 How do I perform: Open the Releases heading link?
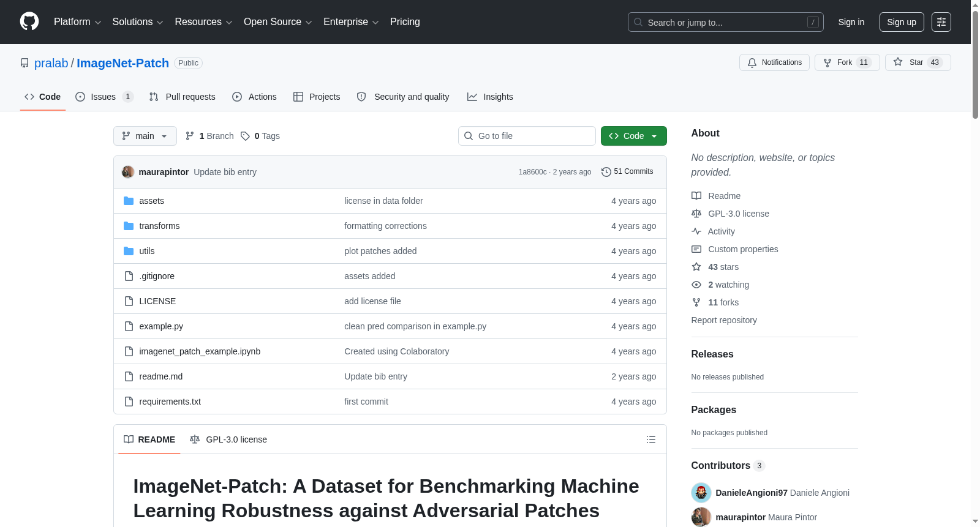point(712,354)
